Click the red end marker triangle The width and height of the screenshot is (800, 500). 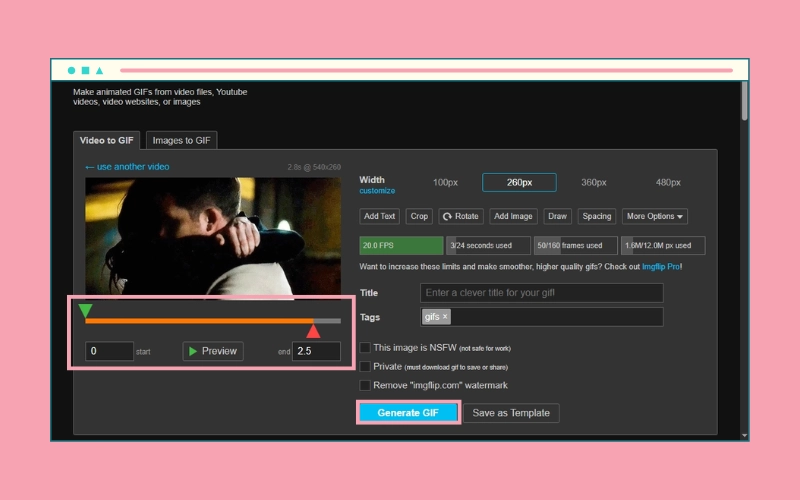pyautogui.click(x=313, y=331)
